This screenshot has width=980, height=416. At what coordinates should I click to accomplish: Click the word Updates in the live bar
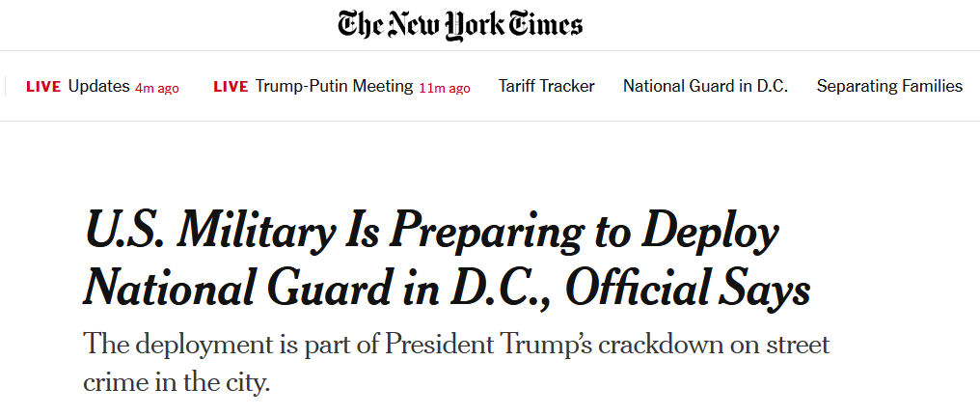[98, 86]
